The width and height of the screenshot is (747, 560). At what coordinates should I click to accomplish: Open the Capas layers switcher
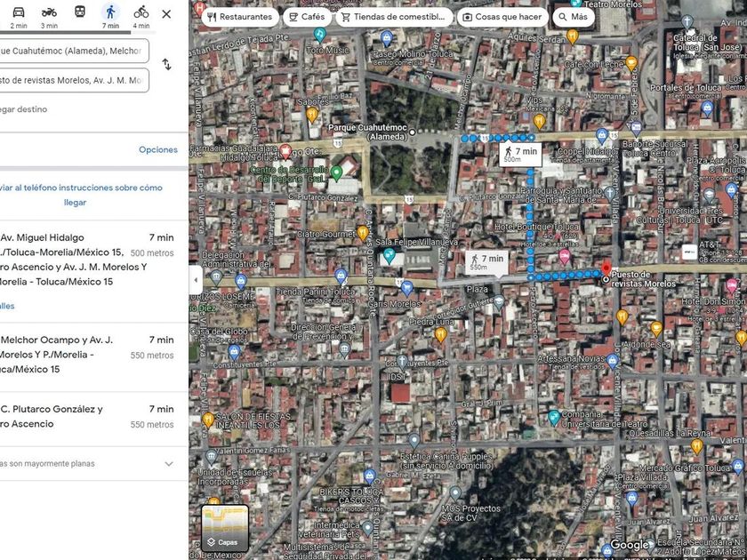[225, 527]
